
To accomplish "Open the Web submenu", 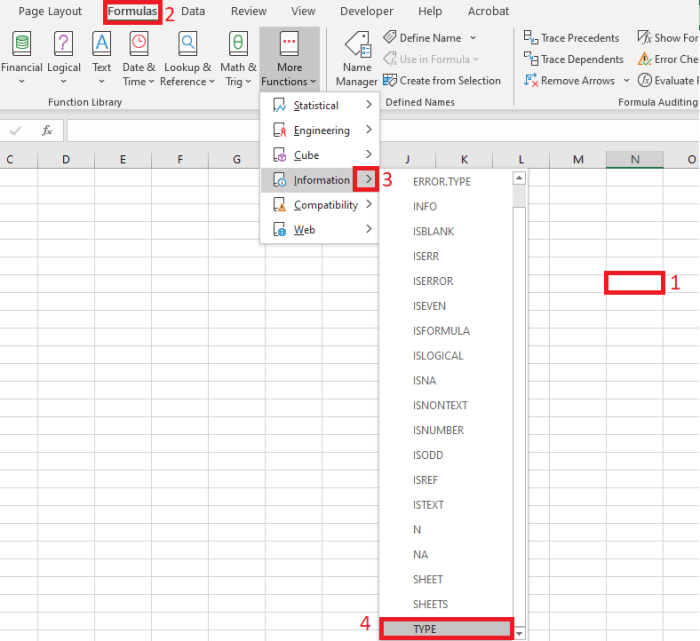I will pos(320,230).
